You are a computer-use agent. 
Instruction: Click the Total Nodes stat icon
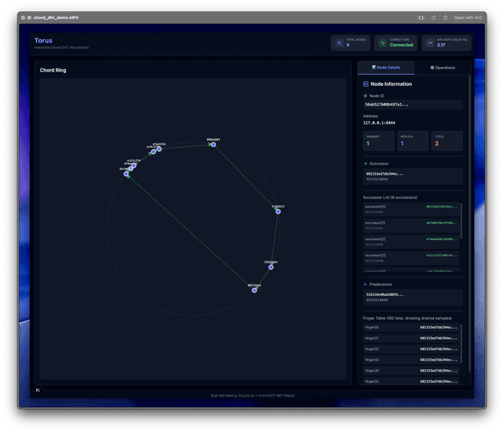(x=339, y=42)
